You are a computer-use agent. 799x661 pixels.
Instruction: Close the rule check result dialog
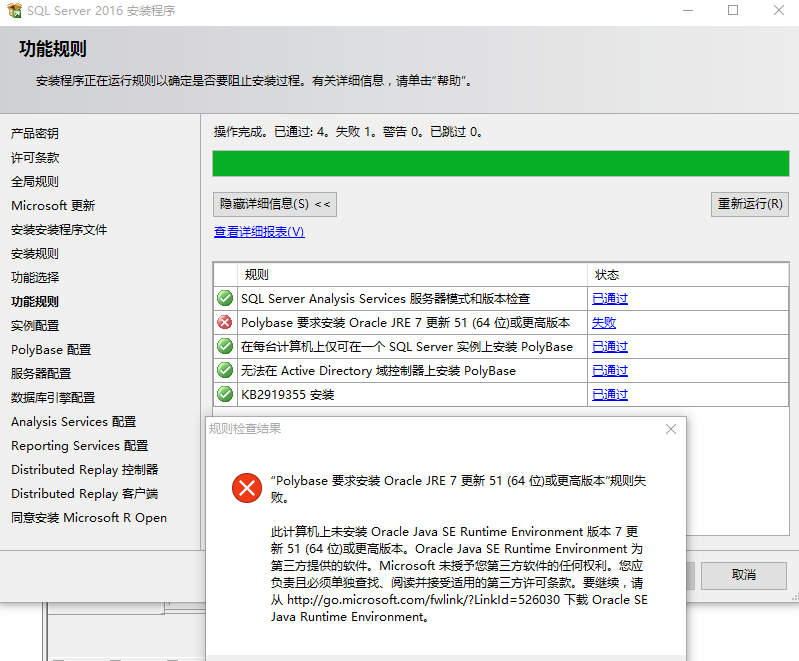(671, 429)
